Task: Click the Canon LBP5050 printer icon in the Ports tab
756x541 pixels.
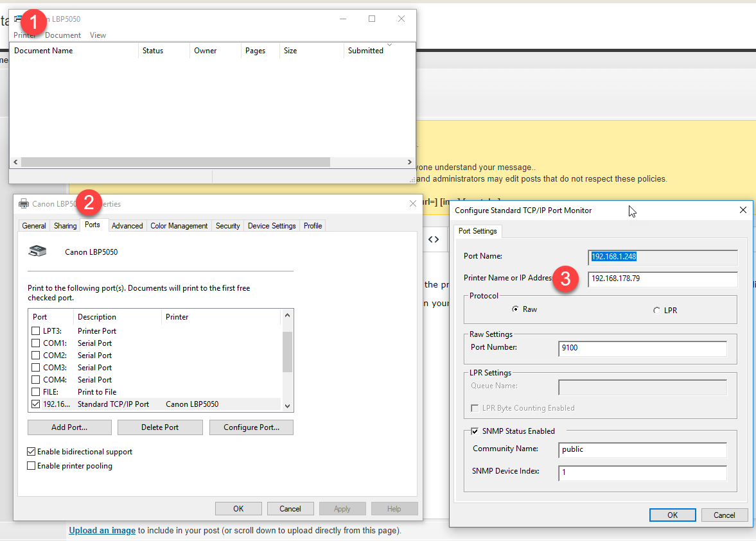Action: coord(38,251)
